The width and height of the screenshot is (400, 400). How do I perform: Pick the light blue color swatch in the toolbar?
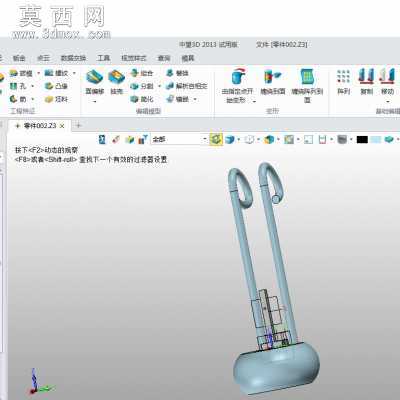pos(375,139)
